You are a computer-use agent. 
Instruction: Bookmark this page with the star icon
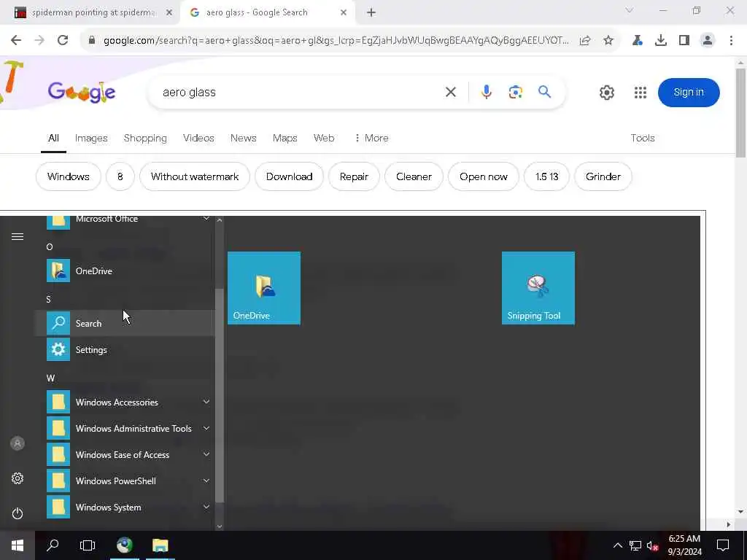pos(608,41)
